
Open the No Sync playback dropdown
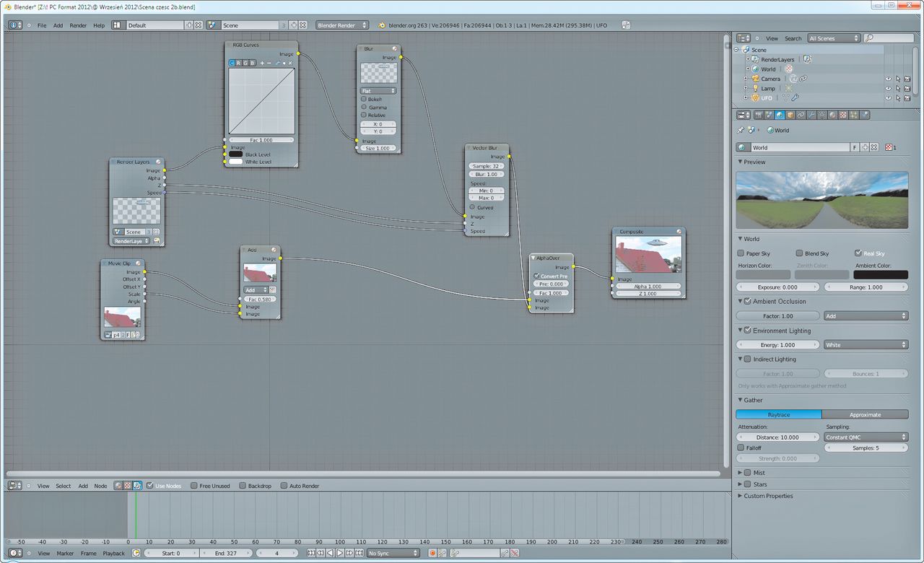pyautogui.click(x=393, y=553)
